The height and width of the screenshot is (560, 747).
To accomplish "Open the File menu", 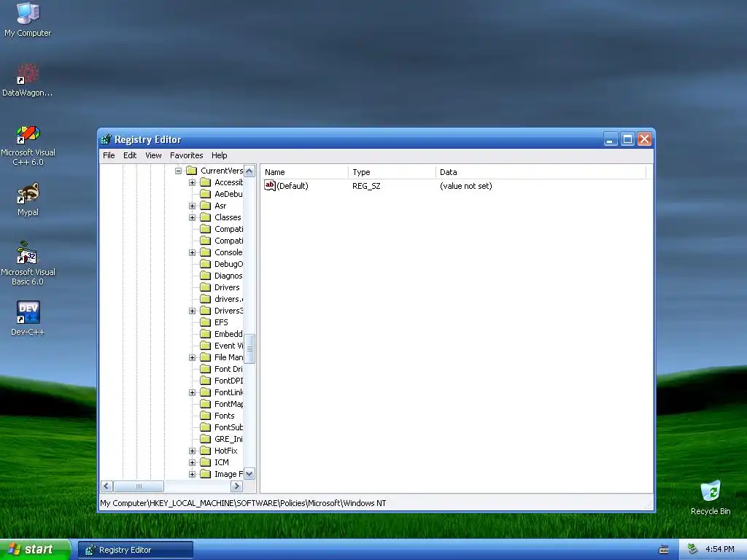I will pos(109,155).
